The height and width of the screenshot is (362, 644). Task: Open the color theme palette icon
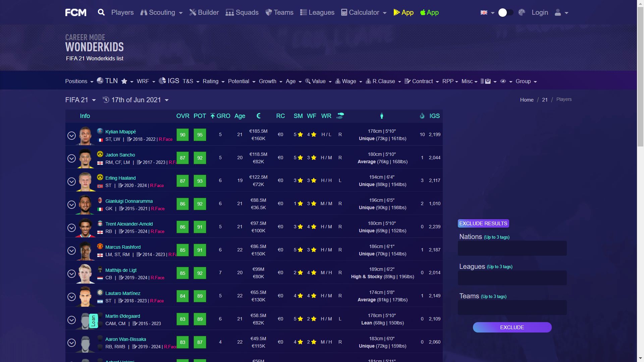pos(522,12)
